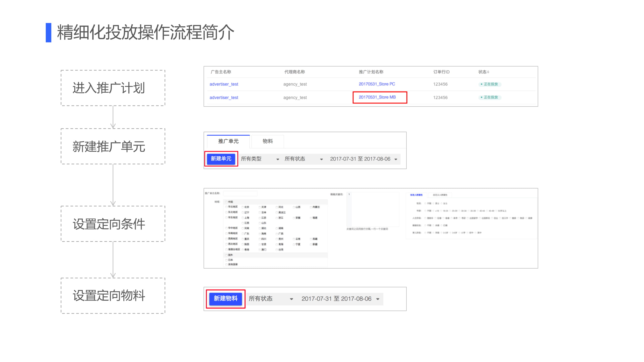Check the 国外 region checkbox

(226, 255)
